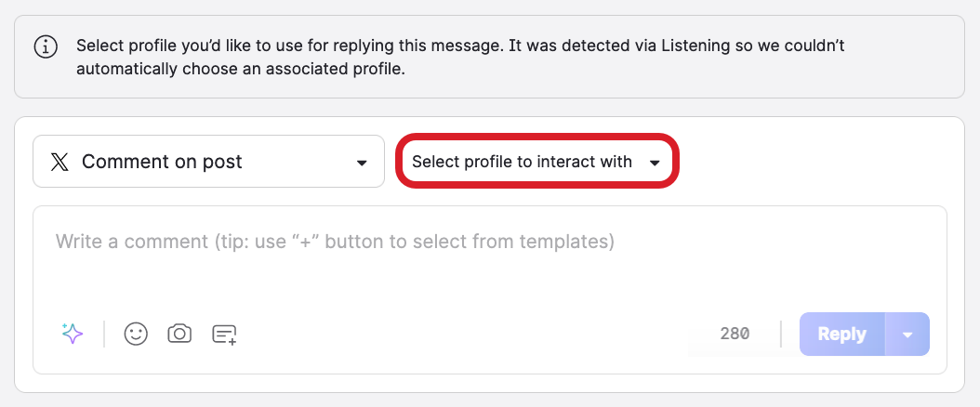The height and width of the screenshot is (407, 980).
Task: Click 'Select profile to interact with' label
Action: point(522,162)
